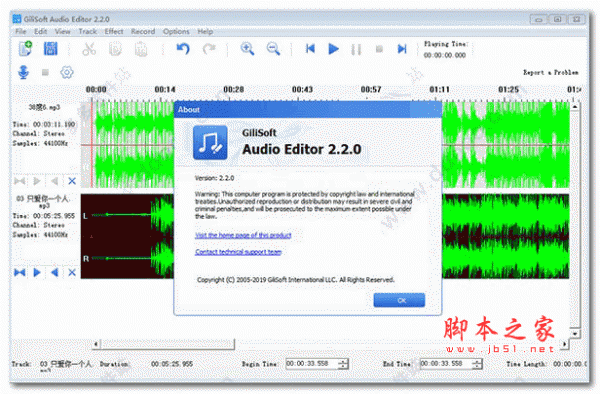The image size is (600, 394).
Task: Open the Edit menu
Action: point(41,31)
